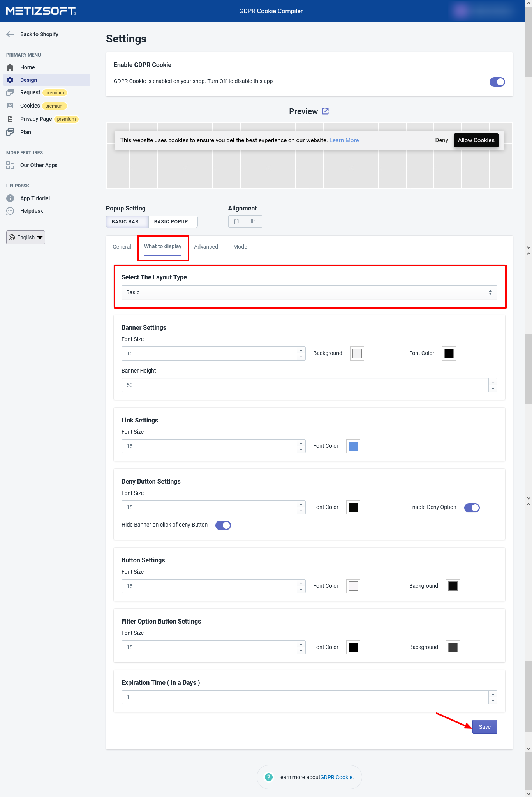The height and width of the screenshot is (797, 532).
Task: Open the Mode tab
Action: point(240,247)
